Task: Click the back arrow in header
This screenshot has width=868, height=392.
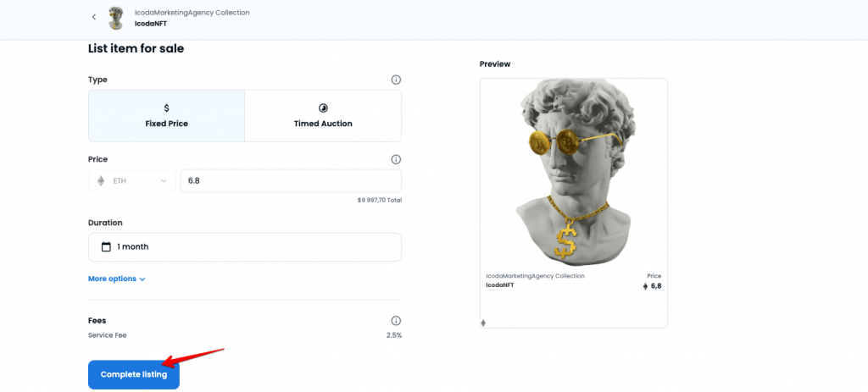Action: pos(93,17)
